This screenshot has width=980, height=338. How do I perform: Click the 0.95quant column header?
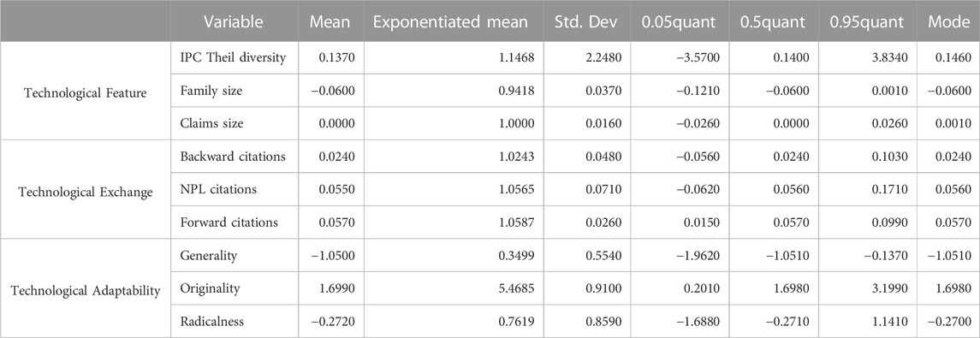tap(866, 22)
